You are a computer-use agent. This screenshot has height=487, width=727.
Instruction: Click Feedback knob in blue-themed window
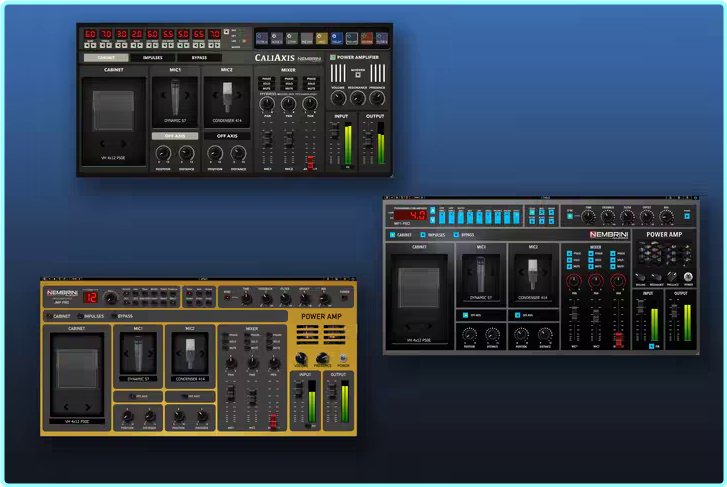[x=608, y=217]
